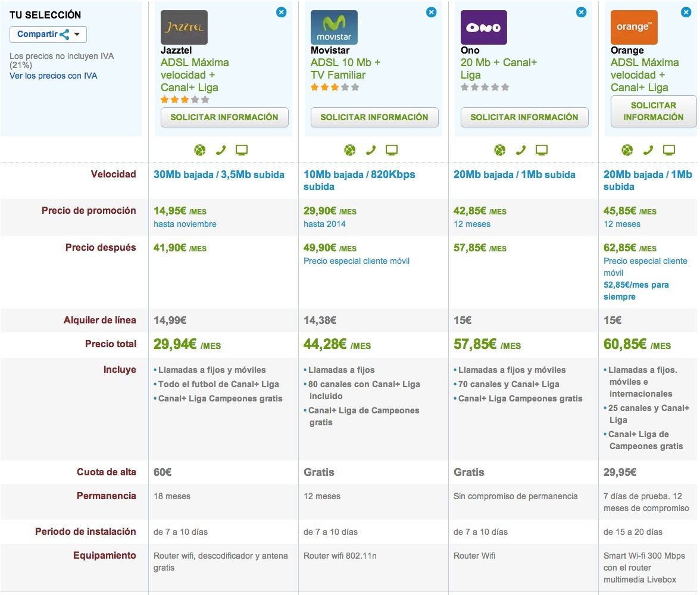Screen dimensions: 700x595
Task: Click the 'Velocidad' row label
Action: coord(113,174)
